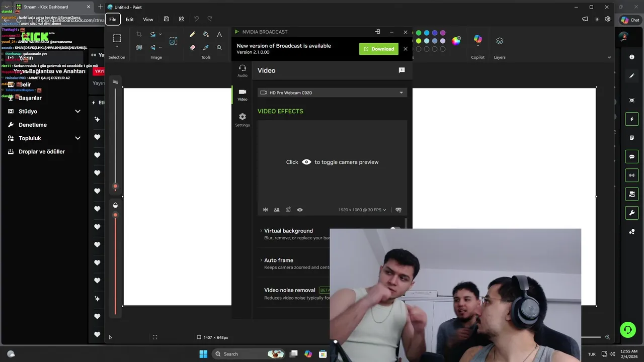
Task: Open the Flip dropdown arrow
Action: click(160, 48)
